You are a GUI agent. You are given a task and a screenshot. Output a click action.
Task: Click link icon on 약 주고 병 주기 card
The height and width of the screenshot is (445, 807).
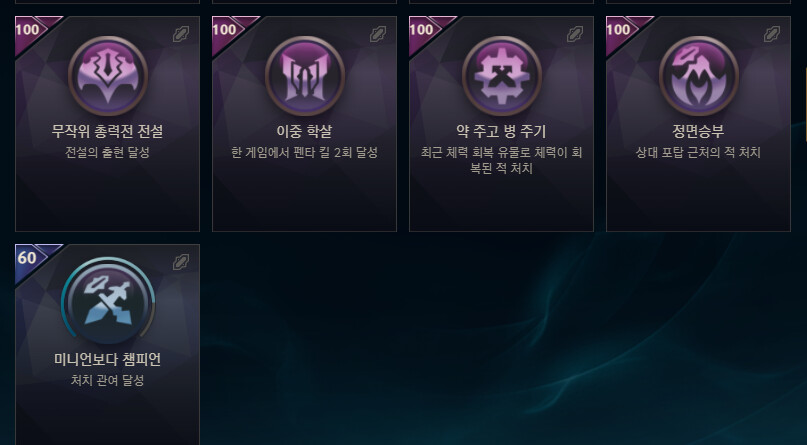click(x=575, y=34)
